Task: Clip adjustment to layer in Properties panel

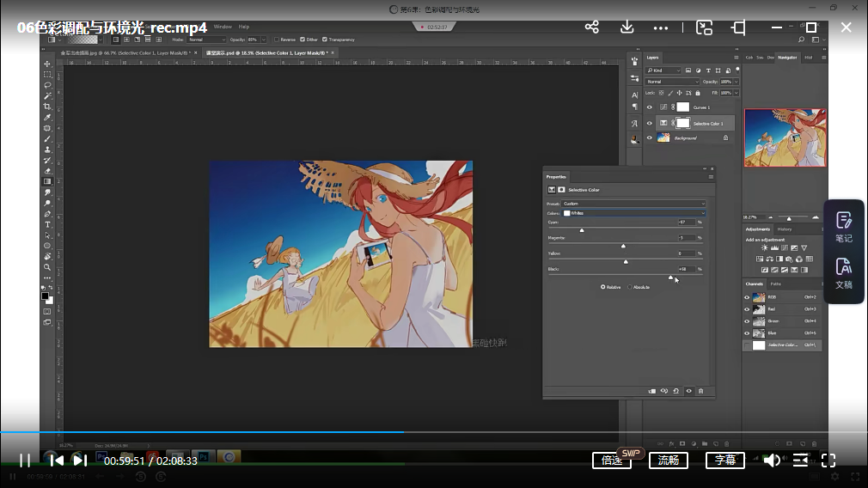Action: point(652,391)
